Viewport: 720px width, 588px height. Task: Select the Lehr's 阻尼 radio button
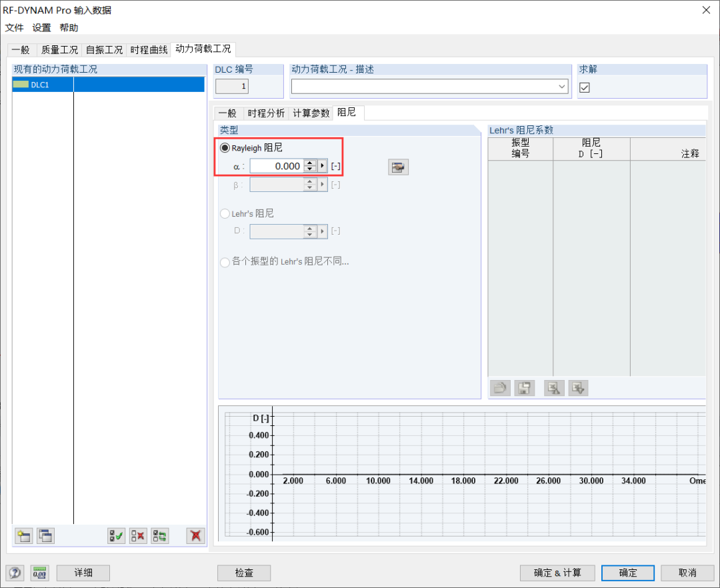coord(225,214)
